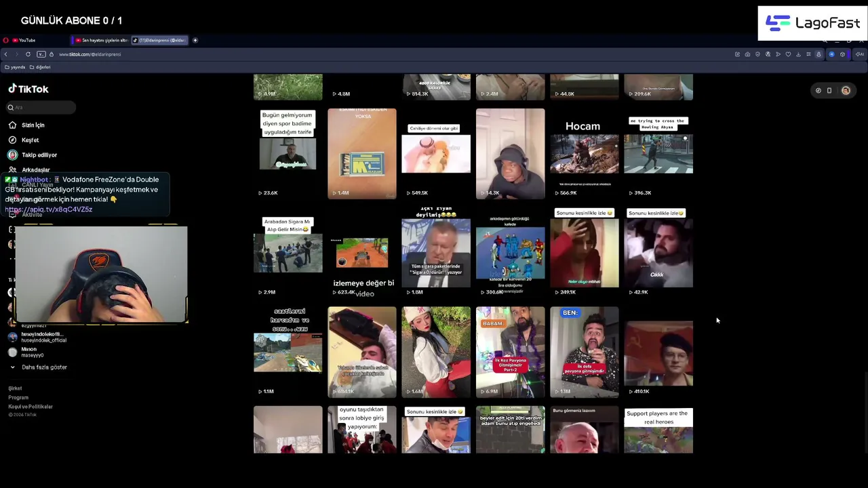This screenshot has height=488, width=868.
Task: Click the Opera menu icon
Action: 5,40
